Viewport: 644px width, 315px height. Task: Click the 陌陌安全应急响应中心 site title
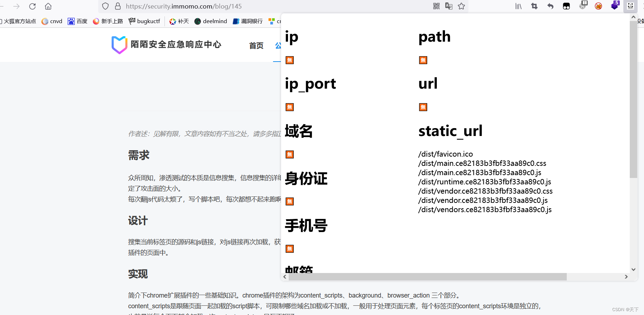[176, 44]
